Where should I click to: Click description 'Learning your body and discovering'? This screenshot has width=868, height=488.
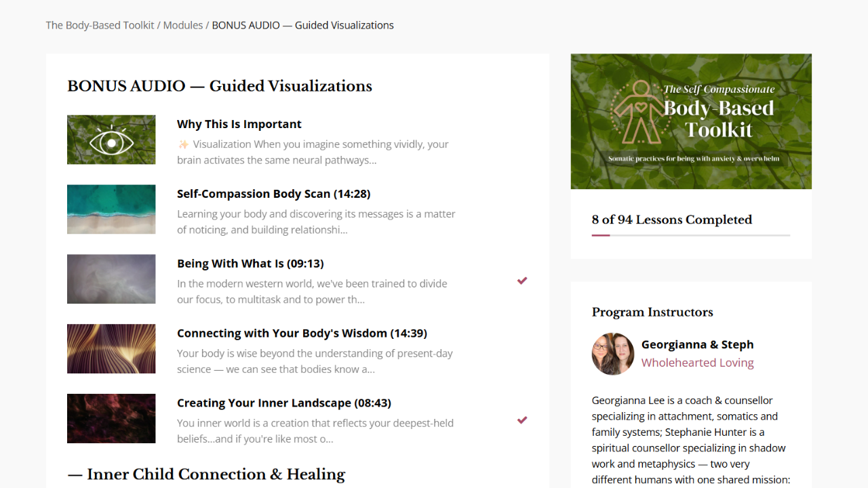coord(316,222)
